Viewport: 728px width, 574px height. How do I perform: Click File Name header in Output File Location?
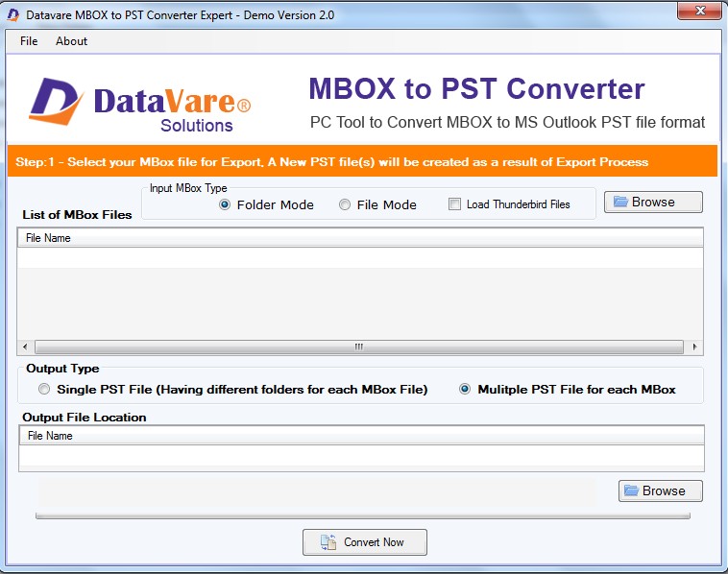[50, 436]
